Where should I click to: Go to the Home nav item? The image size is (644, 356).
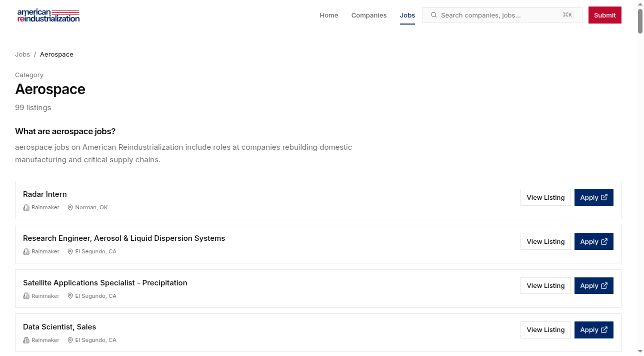[x=329, y=15]
